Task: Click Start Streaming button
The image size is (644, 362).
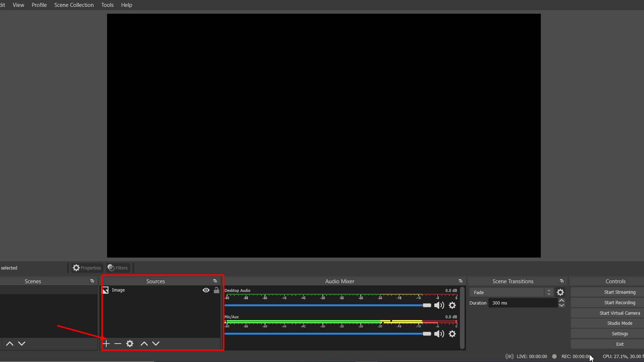Action: tap(620, 292)
